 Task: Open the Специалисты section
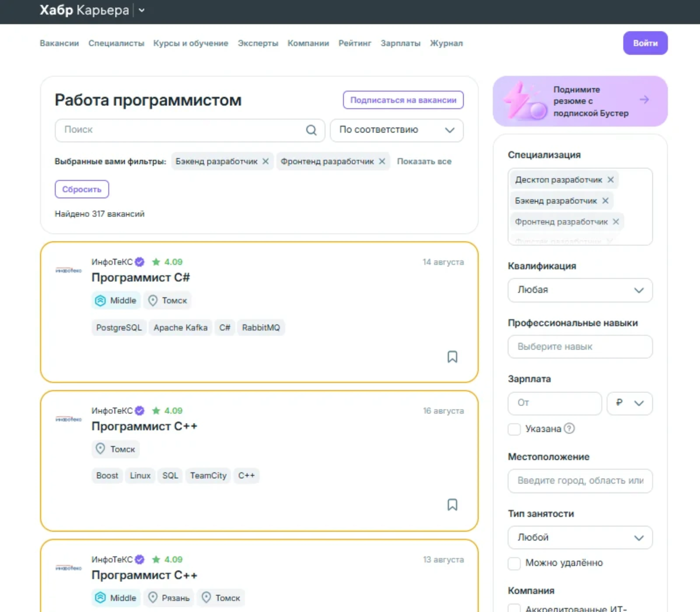point(116,43)
